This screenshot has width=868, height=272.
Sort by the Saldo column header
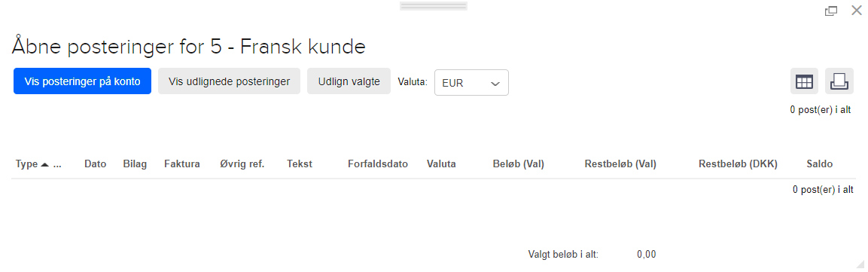pos(820,164)
